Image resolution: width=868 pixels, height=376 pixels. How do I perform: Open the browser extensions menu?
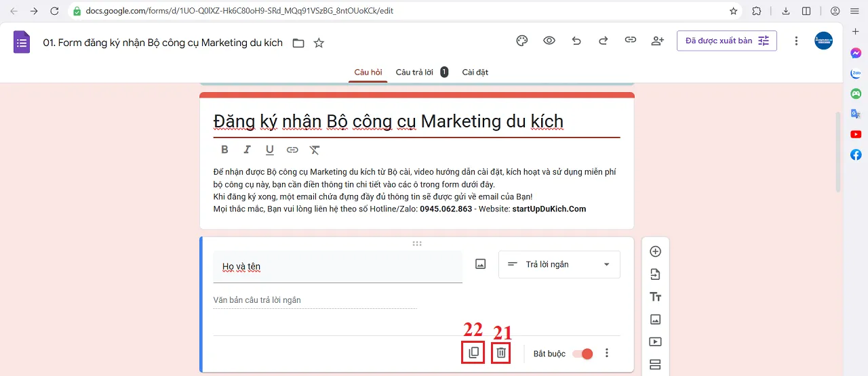point(757,11)
